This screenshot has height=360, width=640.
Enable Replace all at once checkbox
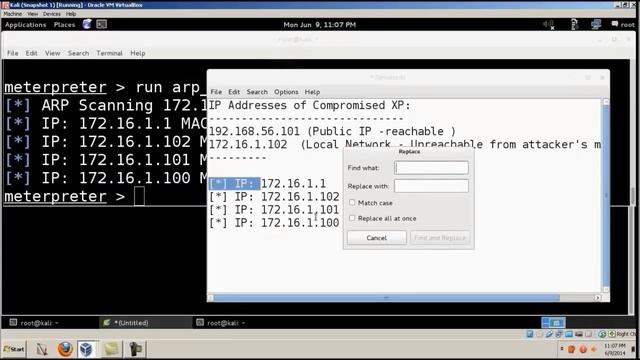352,218
